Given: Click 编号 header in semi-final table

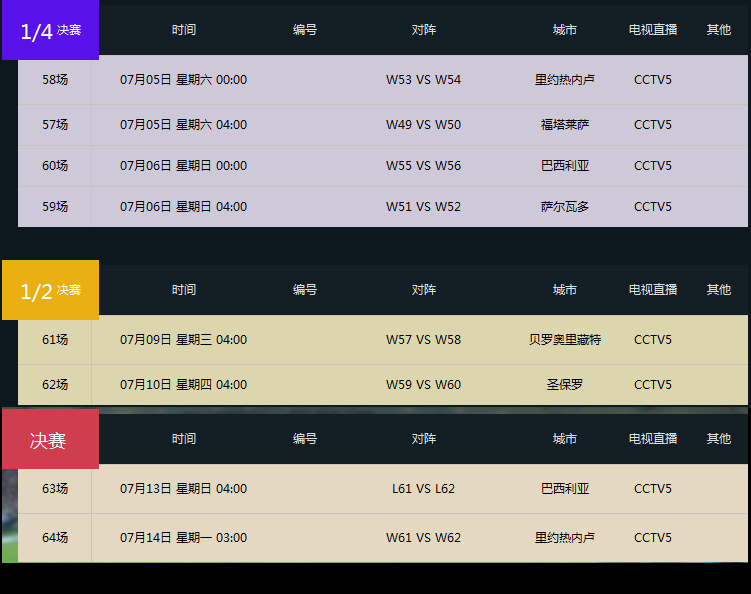Looking at the screenshot, I should pos(305,290).
